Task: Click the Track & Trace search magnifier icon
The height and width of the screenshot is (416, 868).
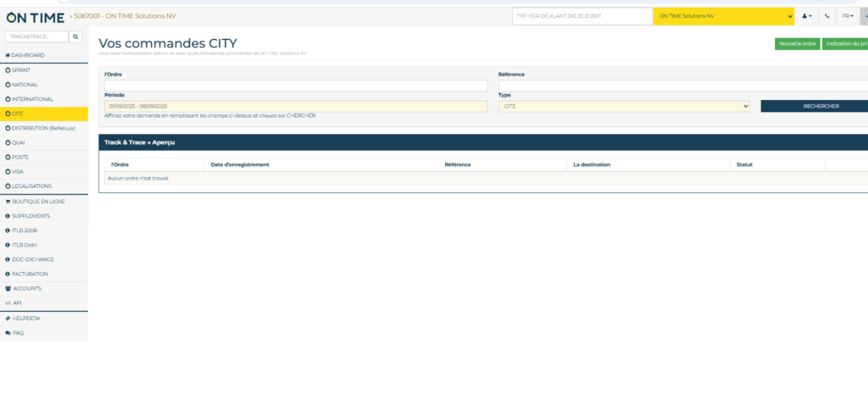Action: coord(75,36)
